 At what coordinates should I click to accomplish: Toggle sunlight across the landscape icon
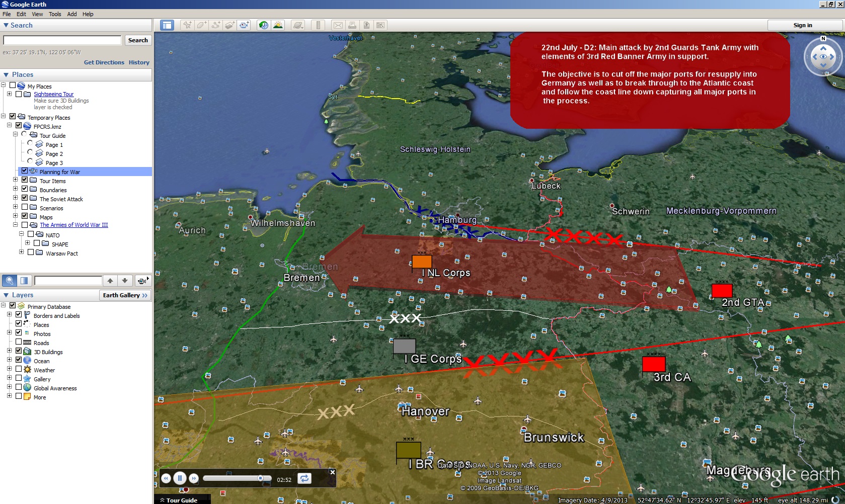(278, 25)
